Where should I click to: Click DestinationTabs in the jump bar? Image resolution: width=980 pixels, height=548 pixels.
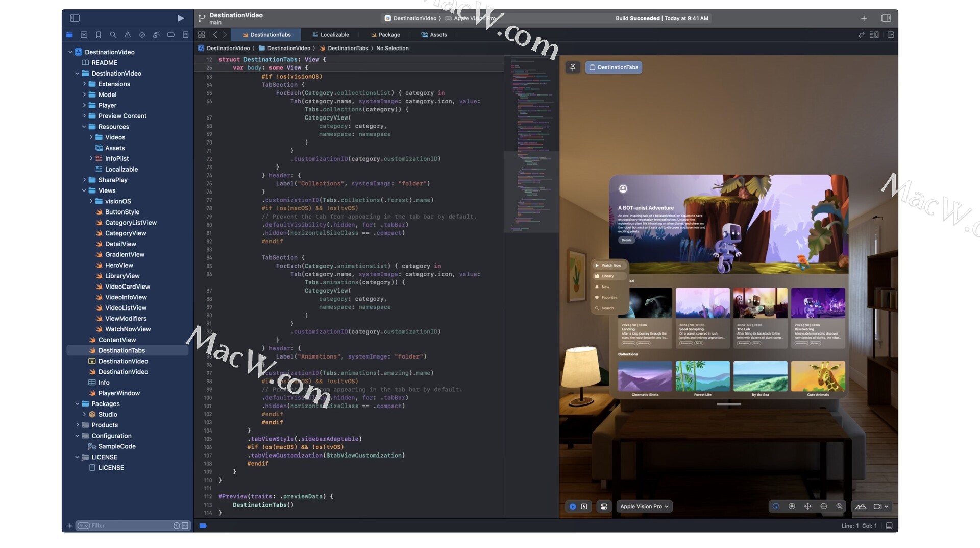(x=344, y=48)
